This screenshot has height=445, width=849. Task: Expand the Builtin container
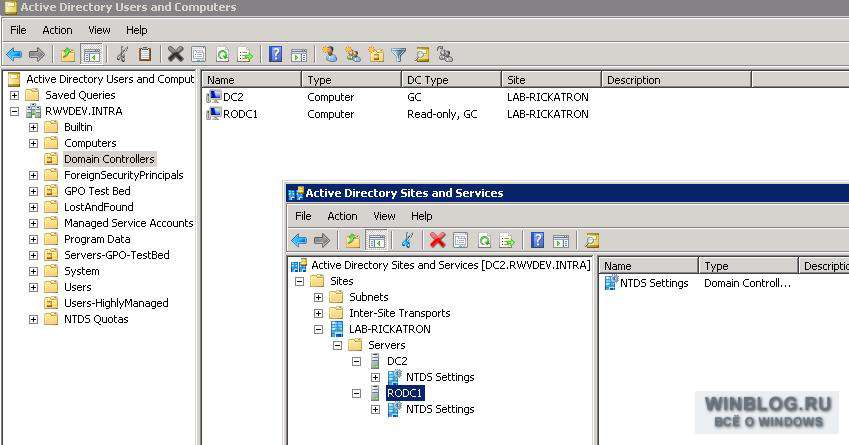click(x=34, y=128)
